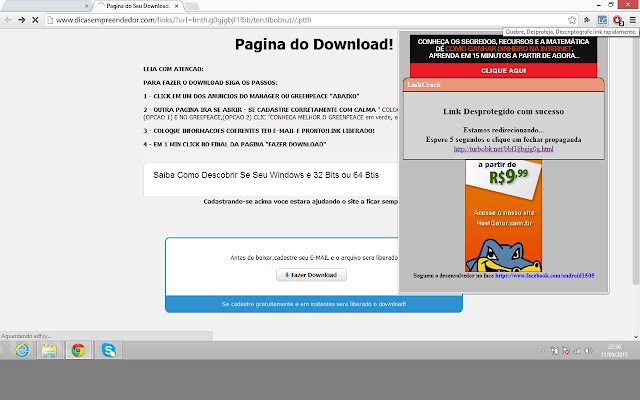Image resolution: width=640 pixels, height=400 pixels.
Task: Click the volume speaker tray icon
Action: tap(588, 351)
